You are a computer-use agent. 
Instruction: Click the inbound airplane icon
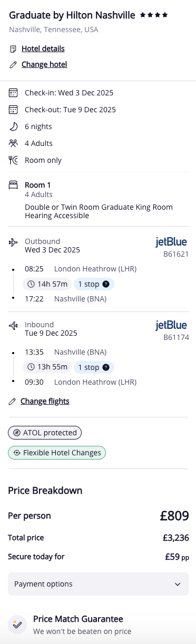tap(13, 326)
